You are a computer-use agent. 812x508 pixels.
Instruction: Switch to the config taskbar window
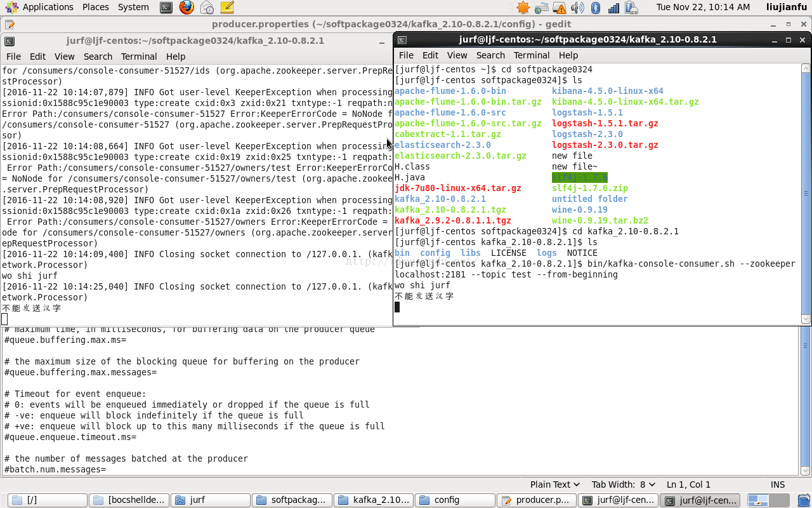point(455,500)
